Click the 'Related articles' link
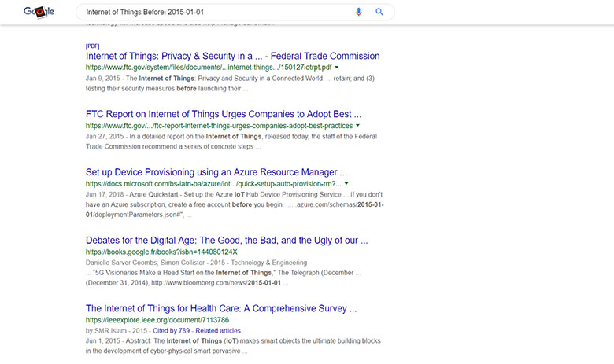 point(218,331)
